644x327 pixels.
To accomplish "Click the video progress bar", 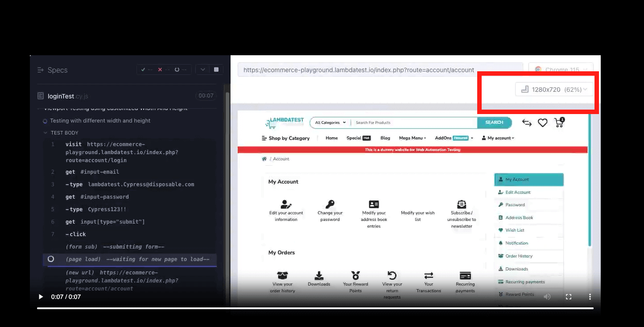I will (315, 308).
